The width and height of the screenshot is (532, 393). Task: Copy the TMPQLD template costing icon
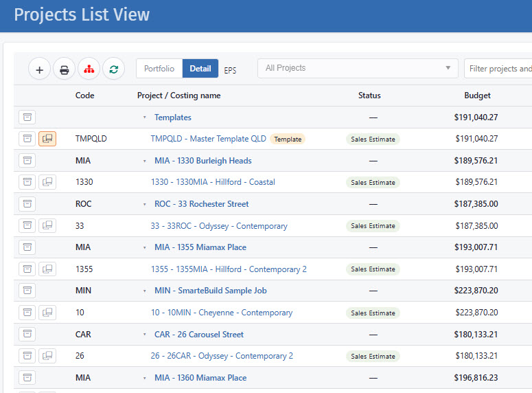(47, 139)
